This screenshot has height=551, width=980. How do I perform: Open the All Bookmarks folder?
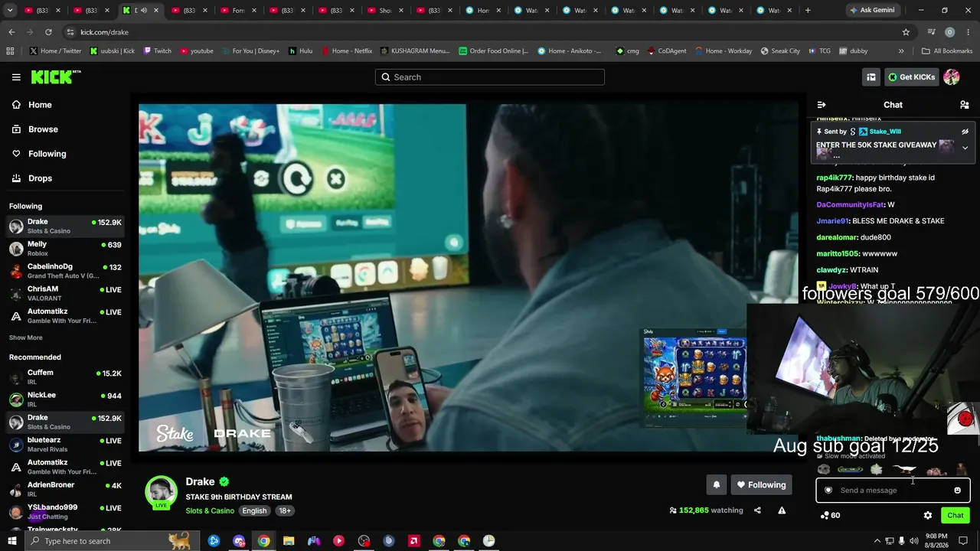click(947, 51)
